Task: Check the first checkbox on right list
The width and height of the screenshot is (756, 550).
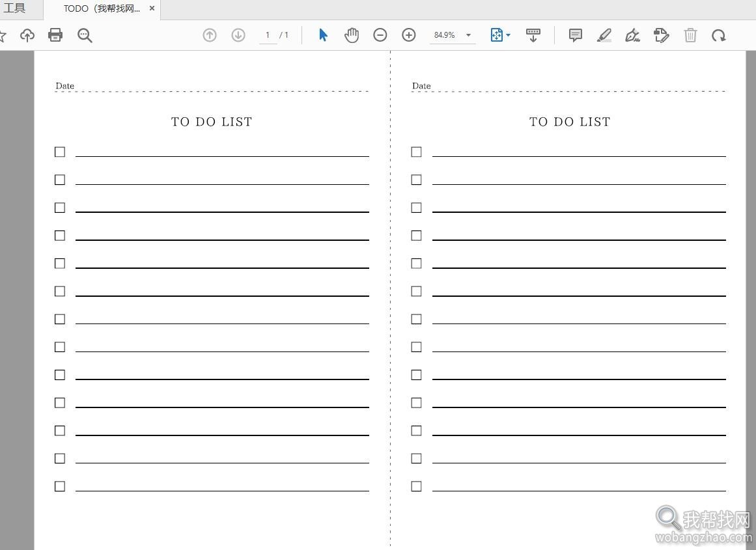Action: pos(416,152)
